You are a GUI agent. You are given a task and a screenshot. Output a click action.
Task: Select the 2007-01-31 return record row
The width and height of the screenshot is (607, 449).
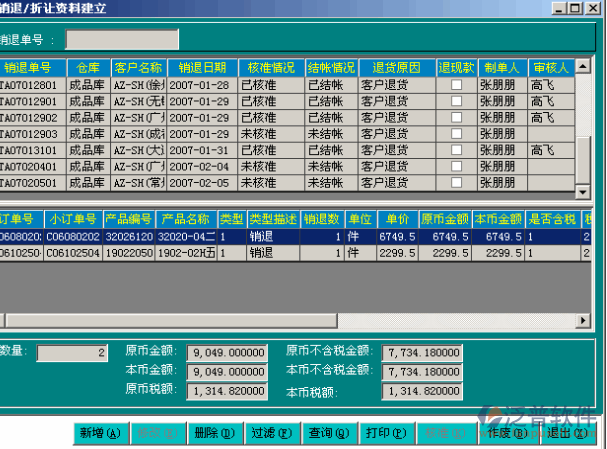pos(204,150)
